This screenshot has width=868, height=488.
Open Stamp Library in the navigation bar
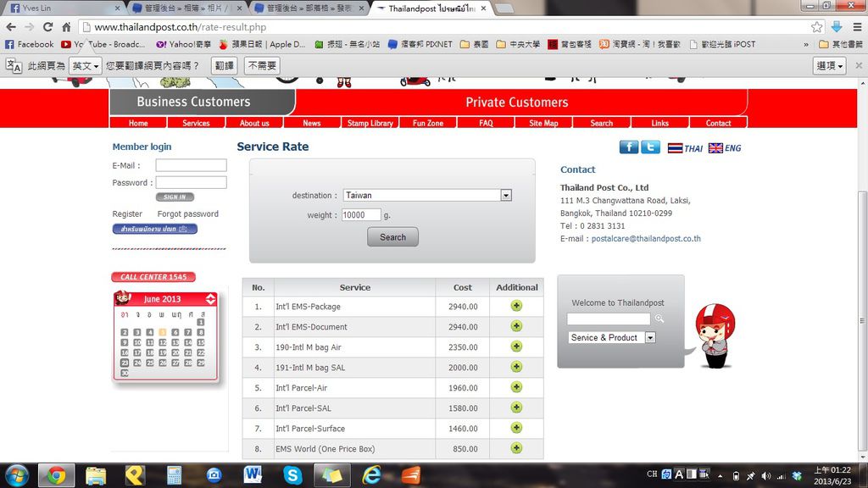coord(370,123)
